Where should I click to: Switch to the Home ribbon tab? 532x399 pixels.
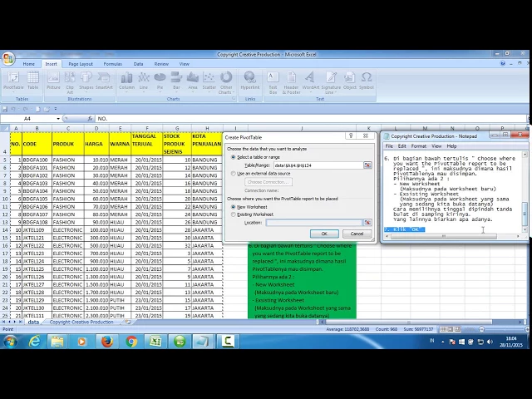(x=29, y=64)
